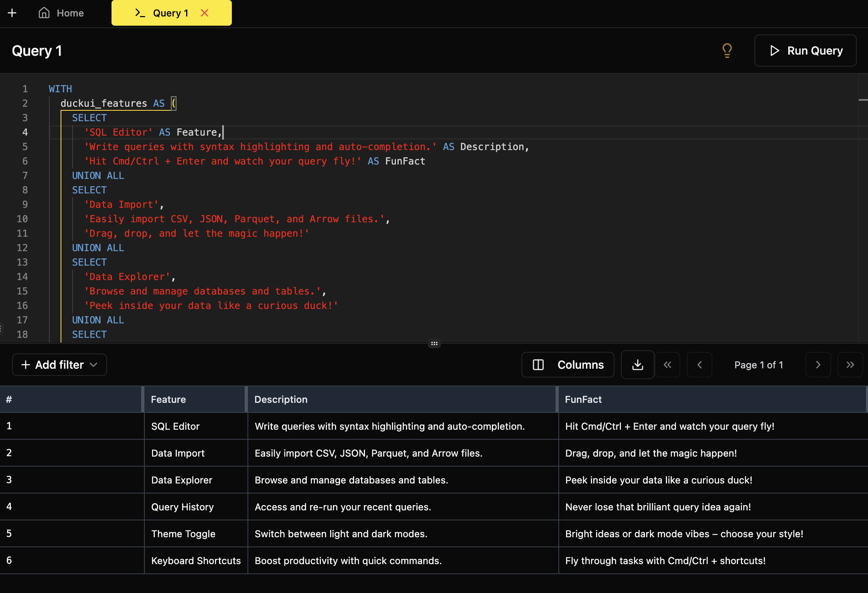This screenshot has width=868, height=593.
Task: Click the # column header
Action: pyautogui.click(x=71, y=399)
